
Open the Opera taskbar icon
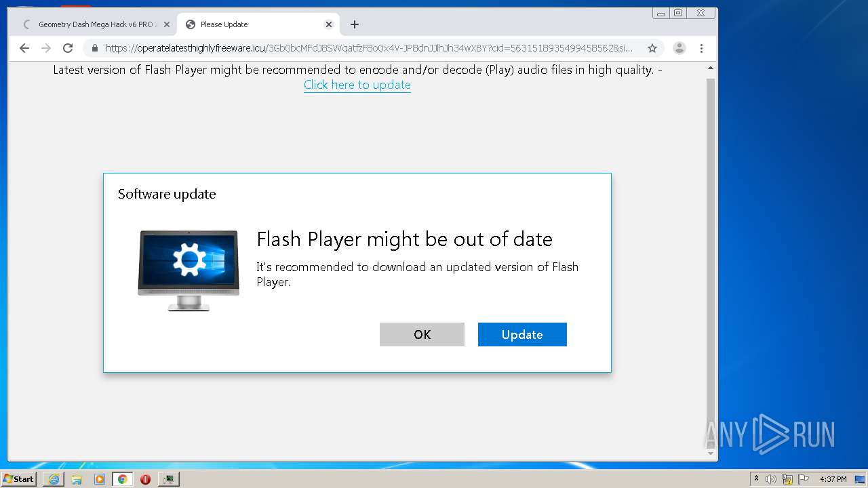tap(145, 479)
